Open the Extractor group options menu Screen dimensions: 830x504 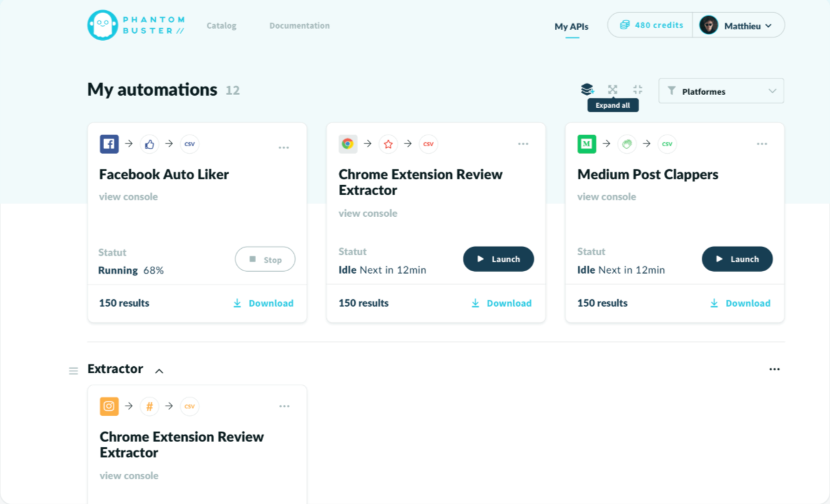pyautogui.click(x=774, y=369)
